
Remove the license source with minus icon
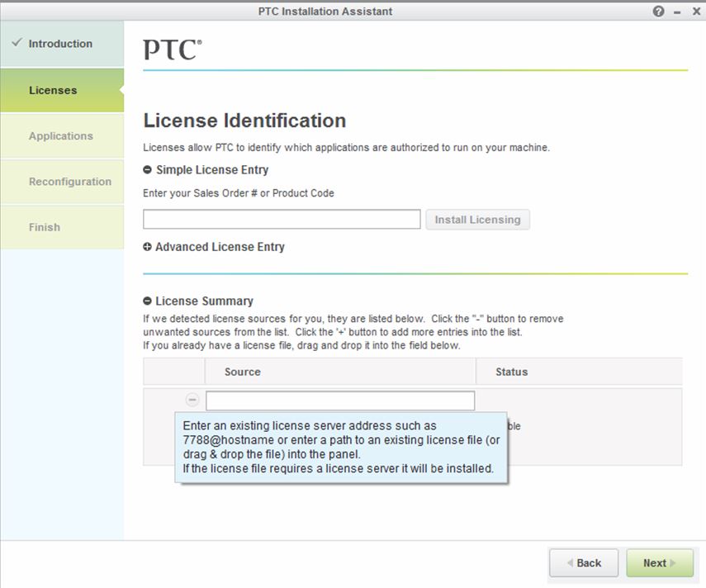pos(192,400)
